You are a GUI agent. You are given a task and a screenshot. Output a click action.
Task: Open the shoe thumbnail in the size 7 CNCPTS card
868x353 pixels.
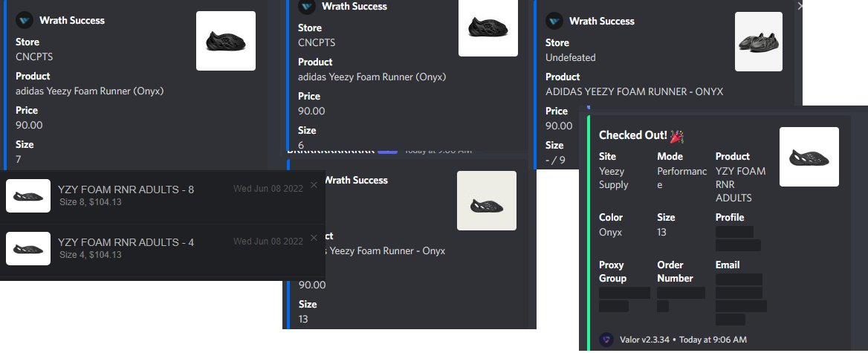click(x=226, y=41)
